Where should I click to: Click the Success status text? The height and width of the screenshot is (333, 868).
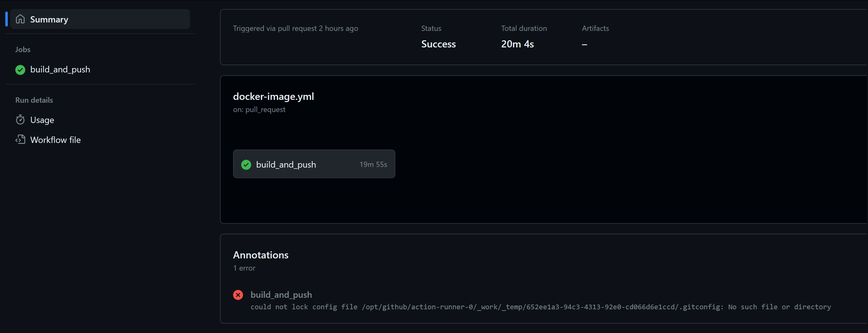click(x=438, y=44)
